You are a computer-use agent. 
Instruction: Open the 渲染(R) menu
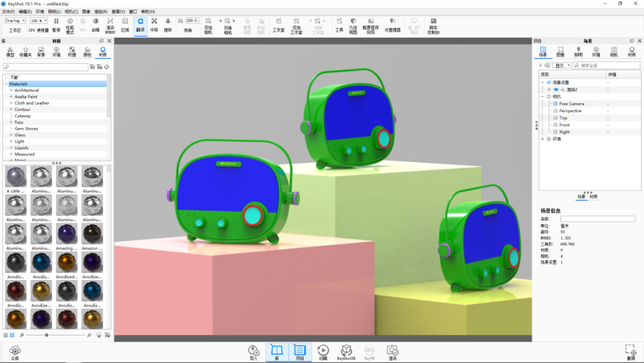tap(101, 11)
